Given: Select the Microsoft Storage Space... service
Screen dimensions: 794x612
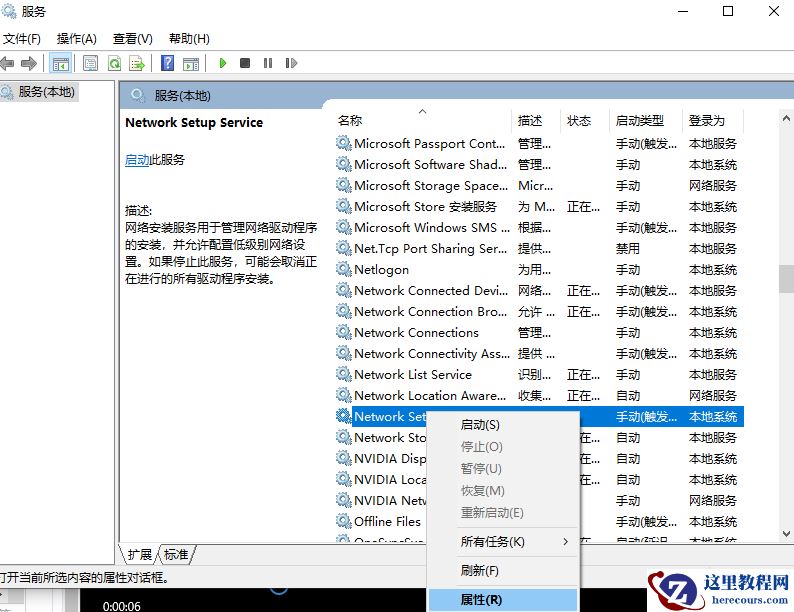Looking at the screenshot, I should click(539, 185).
